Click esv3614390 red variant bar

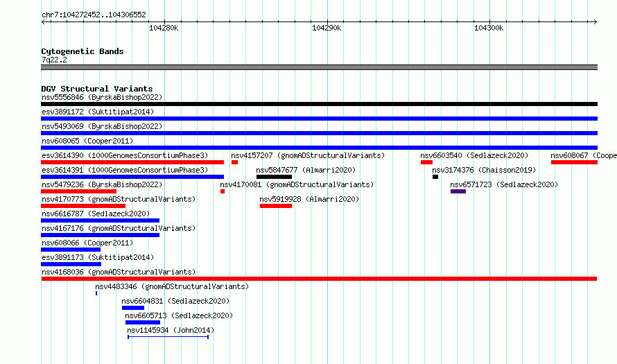[x=132, y=162]
